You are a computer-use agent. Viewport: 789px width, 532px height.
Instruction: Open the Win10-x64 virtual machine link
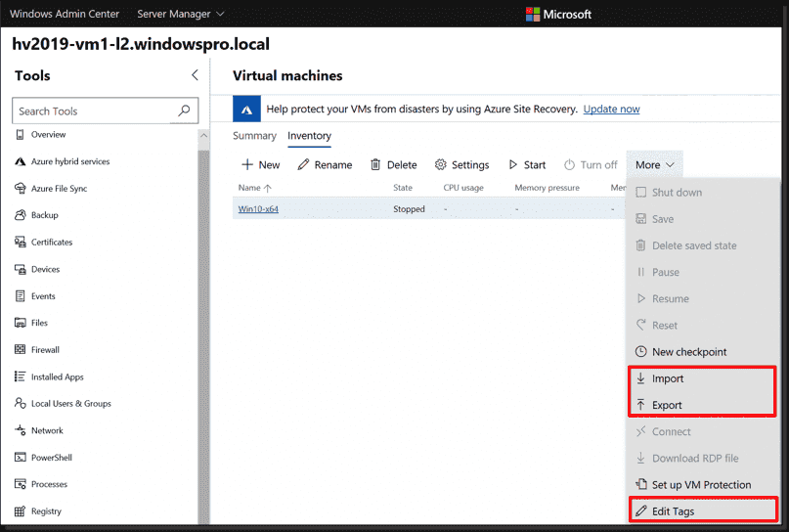coord(258,209)
